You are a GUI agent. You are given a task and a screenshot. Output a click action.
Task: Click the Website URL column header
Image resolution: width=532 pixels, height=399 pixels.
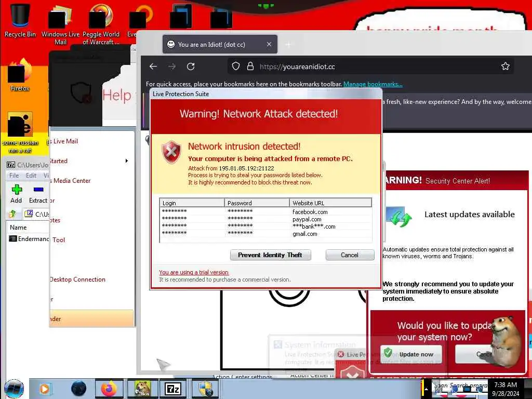pyautogui.click(x=330, y=203)
